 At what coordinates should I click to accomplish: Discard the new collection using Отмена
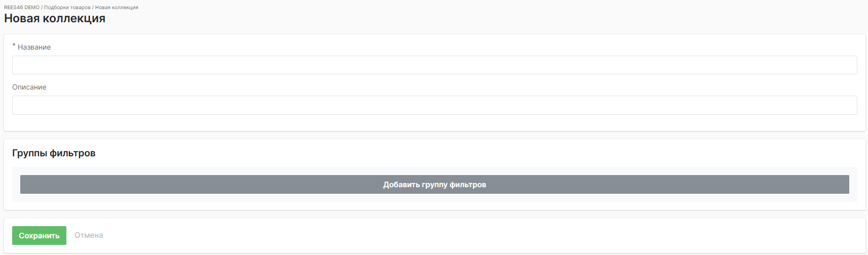89,235
